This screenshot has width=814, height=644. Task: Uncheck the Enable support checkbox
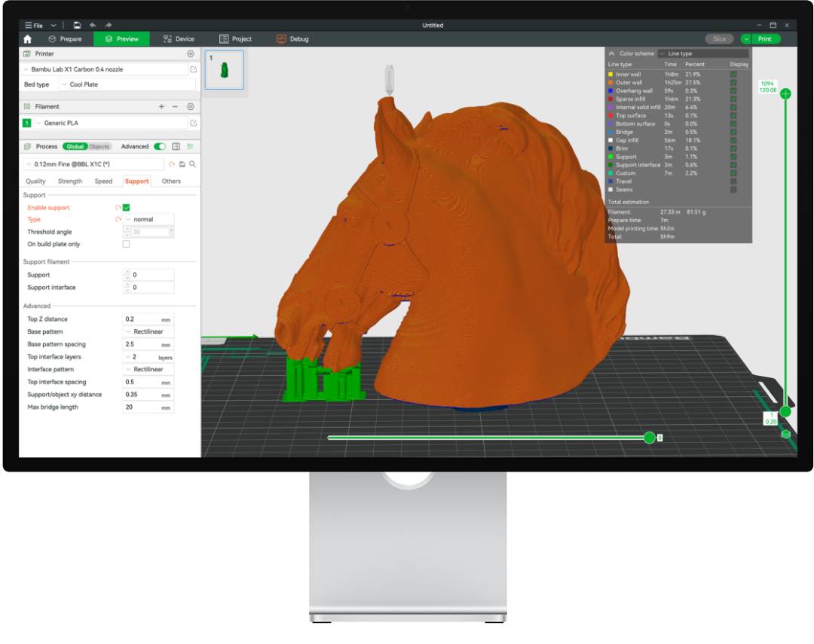coord(127,207)
